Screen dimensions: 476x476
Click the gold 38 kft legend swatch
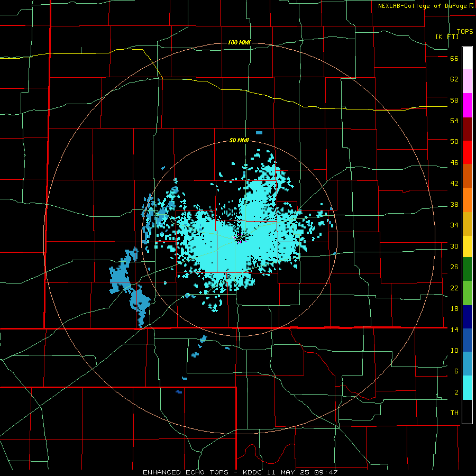pos(467,224)
